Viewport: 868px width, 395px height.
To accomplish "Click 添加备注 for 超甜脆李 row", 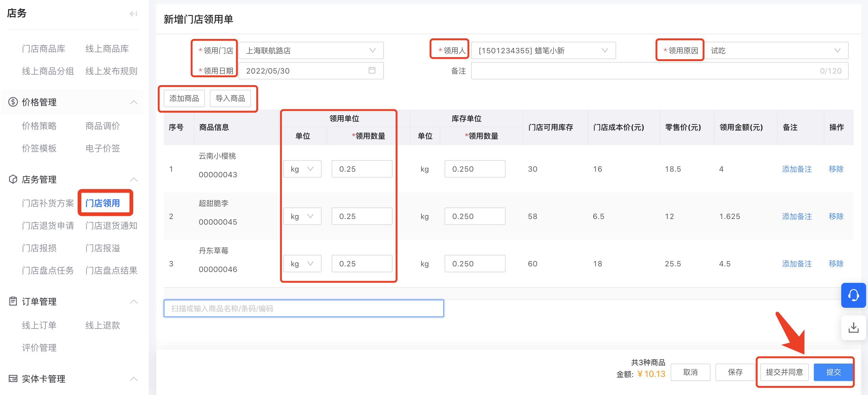I will coord(797,216).
